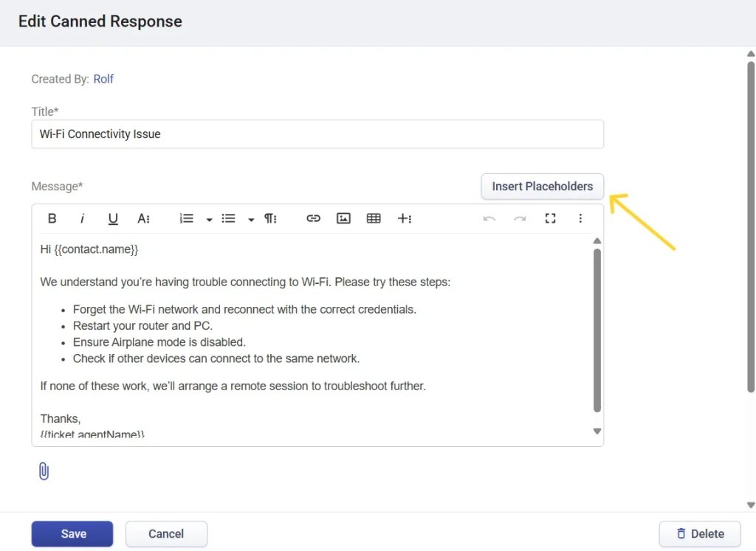The width and height of the screenshot is (756, 551).
Task: Insert an image into the message
Action: click(343, 218)
